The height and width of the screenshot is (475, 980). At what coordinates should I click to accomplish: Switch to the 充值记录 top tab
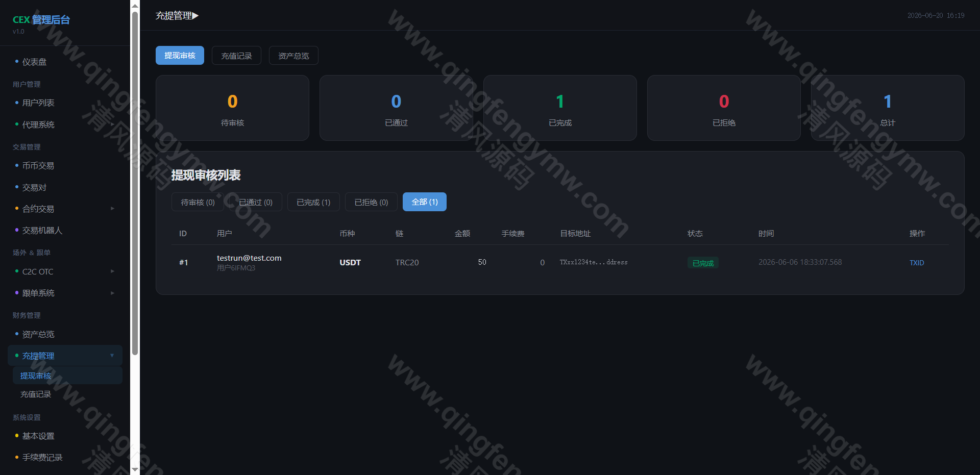[236, 56]
